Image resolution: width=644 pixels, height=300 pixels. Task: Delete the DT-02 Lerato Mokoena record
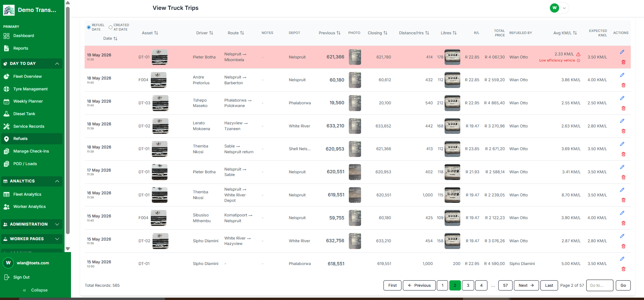click(623, 131)
